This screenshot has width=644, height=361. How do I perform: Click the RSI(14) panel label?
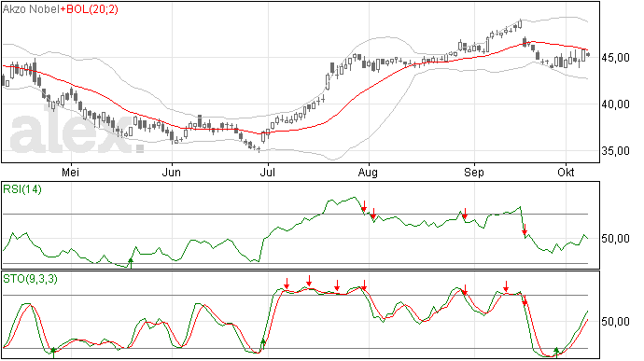click(22, 189)
